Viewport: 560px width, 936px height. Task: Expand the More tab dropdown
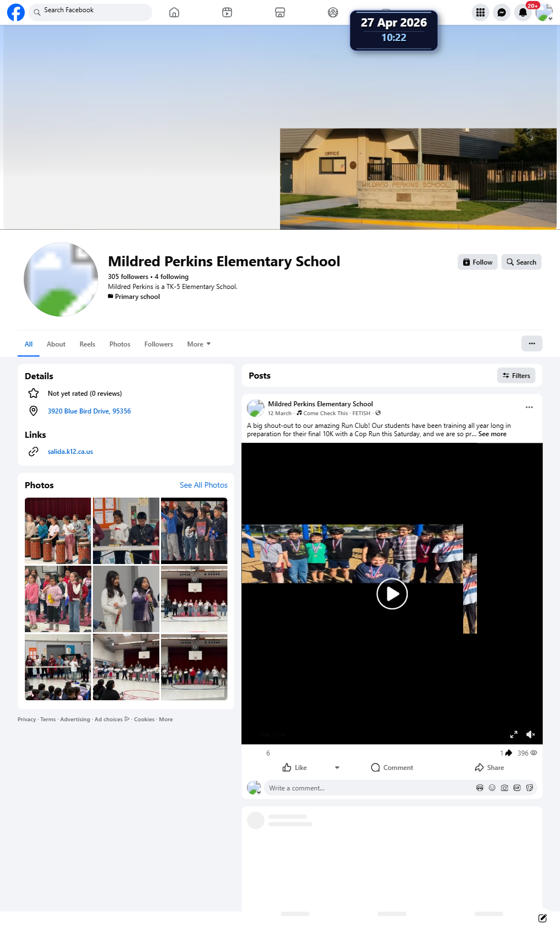[x=199, y=344]
